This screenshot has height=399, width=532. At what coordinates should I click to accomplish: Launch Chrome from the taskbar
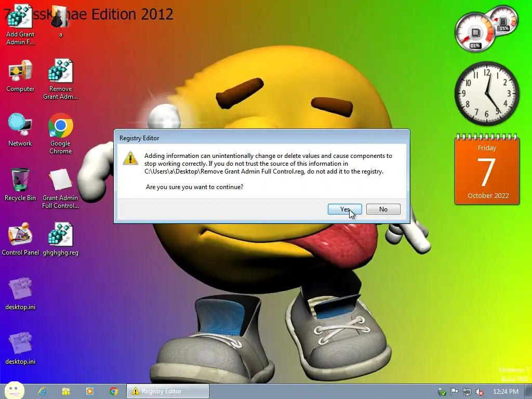click(x=114, y=391)
